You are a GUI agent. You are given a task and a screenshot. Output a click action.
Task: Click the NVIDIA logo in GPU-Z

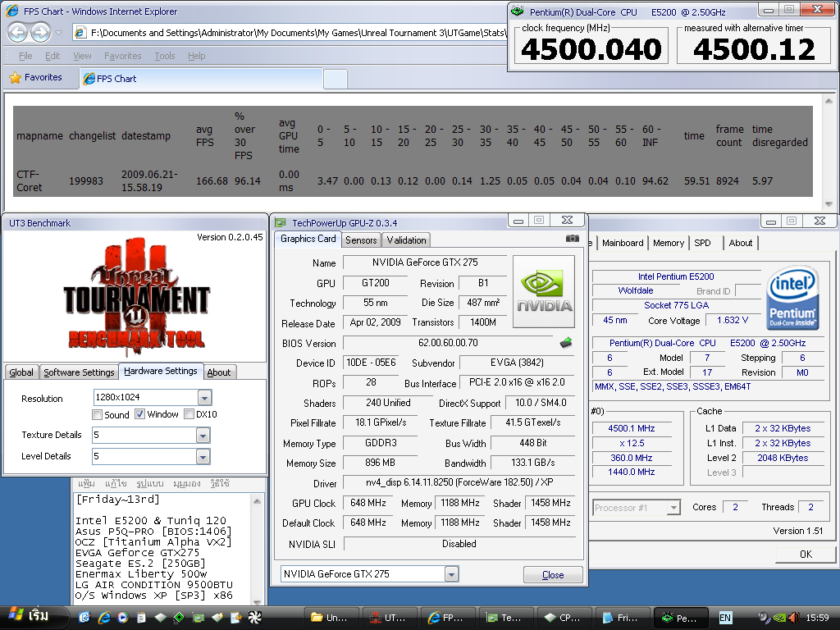[544, 291]
